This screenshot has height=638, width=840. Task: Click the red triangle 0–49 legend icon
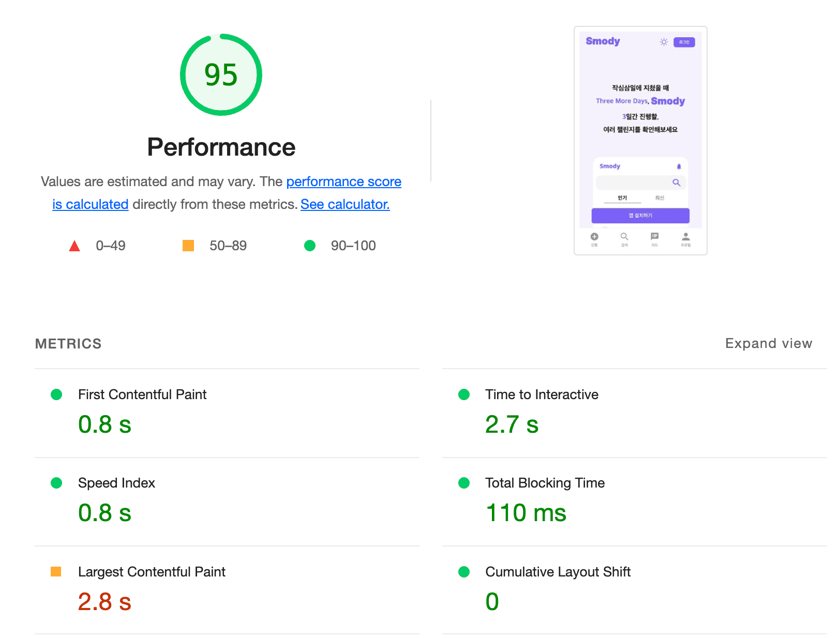pos(74,246)
